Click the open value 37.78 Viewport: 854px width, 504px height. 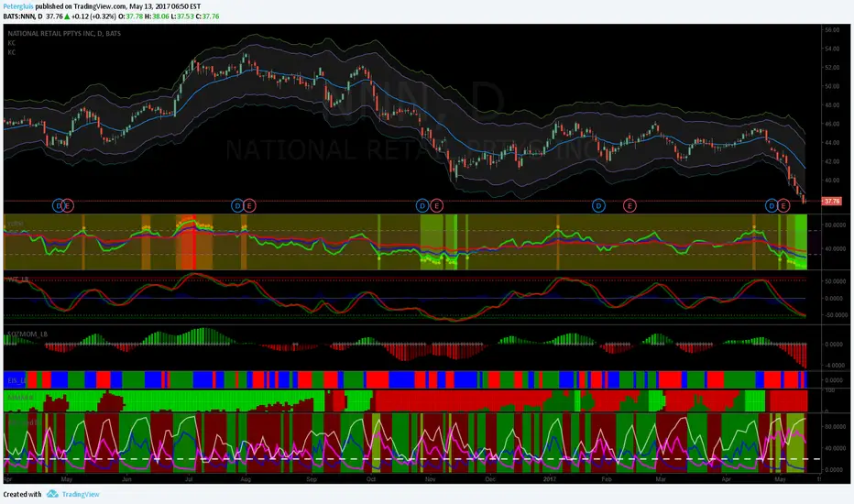[x=135, y=16]
